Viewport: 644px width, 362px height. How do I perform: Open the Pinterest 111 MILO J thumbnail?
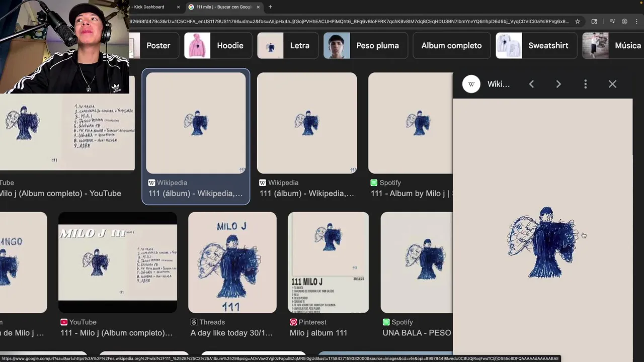pyautogui.click(x=328, y=262)
